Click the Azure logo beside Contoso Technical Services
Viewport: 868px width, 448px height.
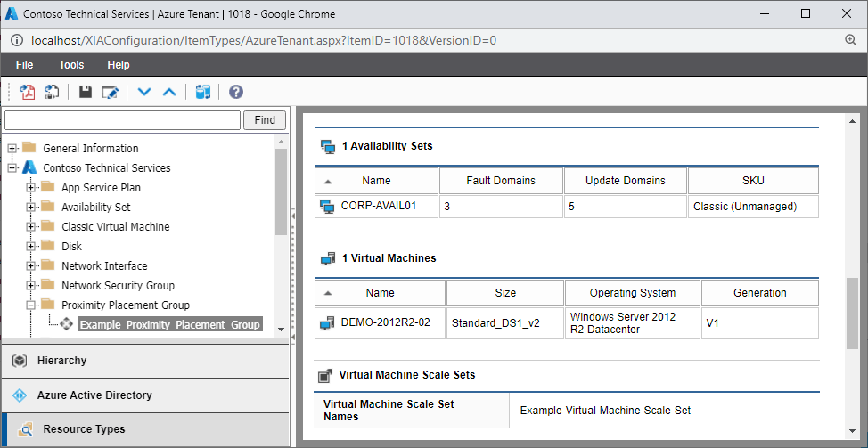point(29,167)
